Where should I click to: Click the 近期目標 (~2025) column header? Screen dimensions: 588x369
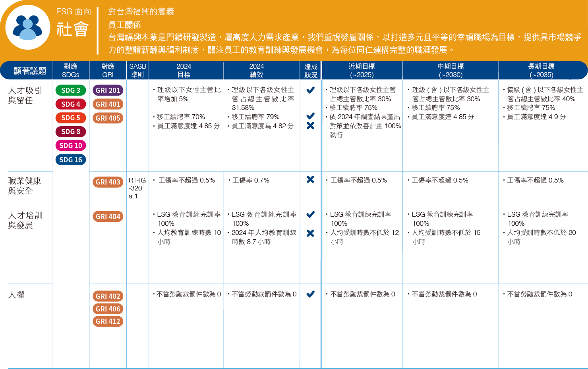coord(362,71)
